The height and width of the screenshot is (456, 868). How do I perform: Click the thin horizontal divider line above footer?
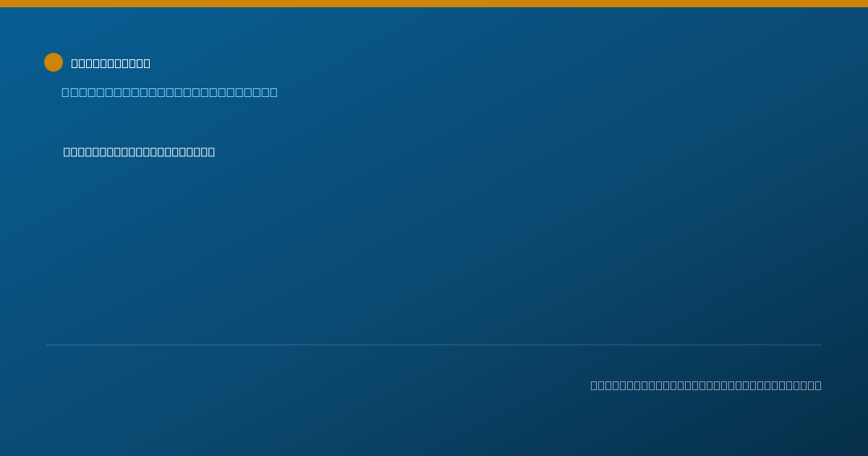click(x=434, y=345)
